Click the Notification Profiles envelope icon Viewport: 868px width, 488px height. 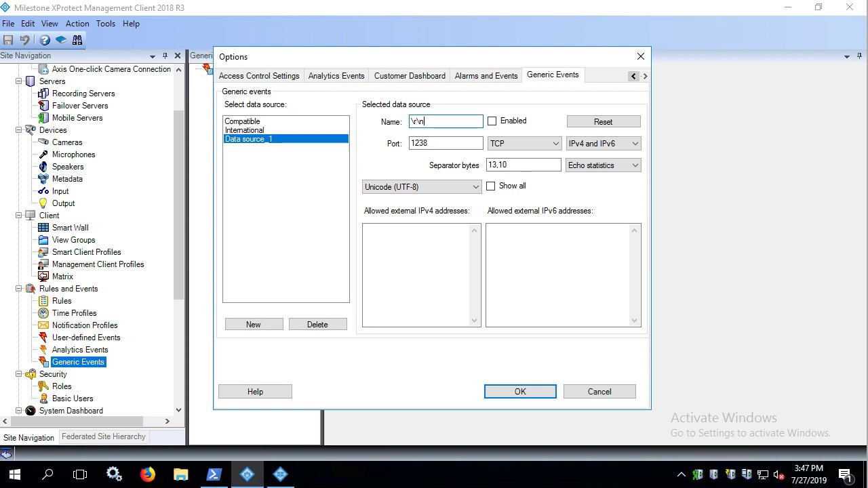tap(43, 325)
